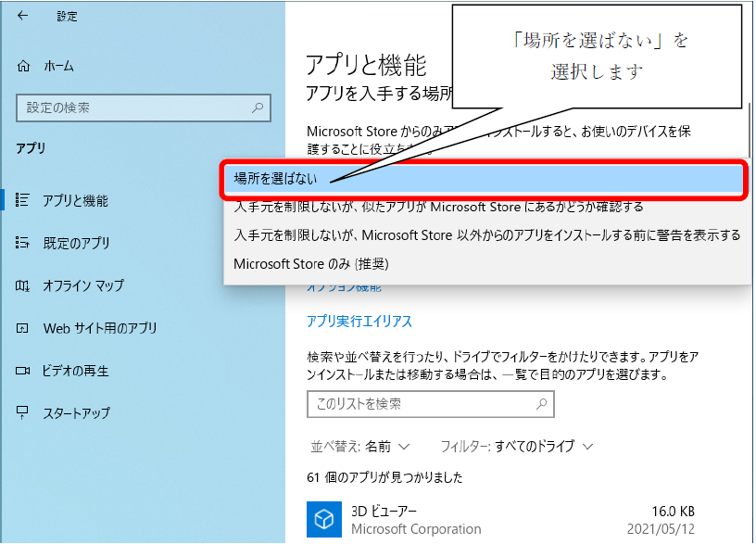Click the スタートアップ sidebar icon
The image size is (756, 544).
24,413
